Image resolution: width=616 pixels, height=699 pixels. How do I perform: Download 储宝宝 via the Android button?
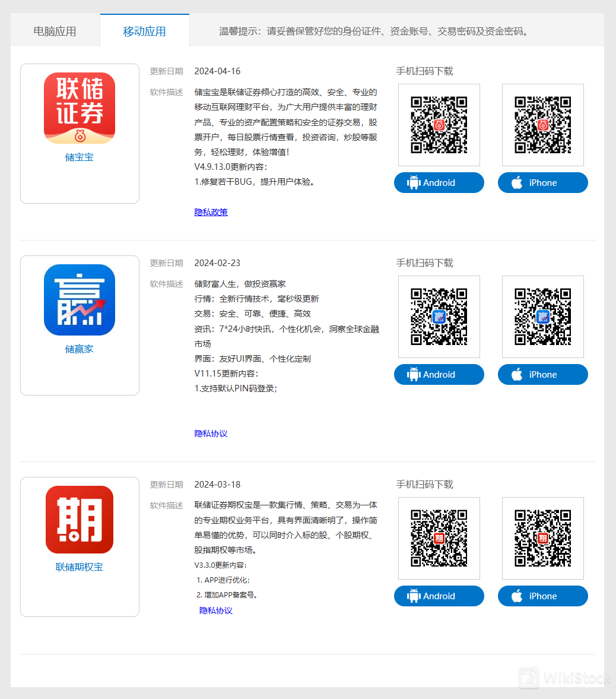(x=439, y=183)
